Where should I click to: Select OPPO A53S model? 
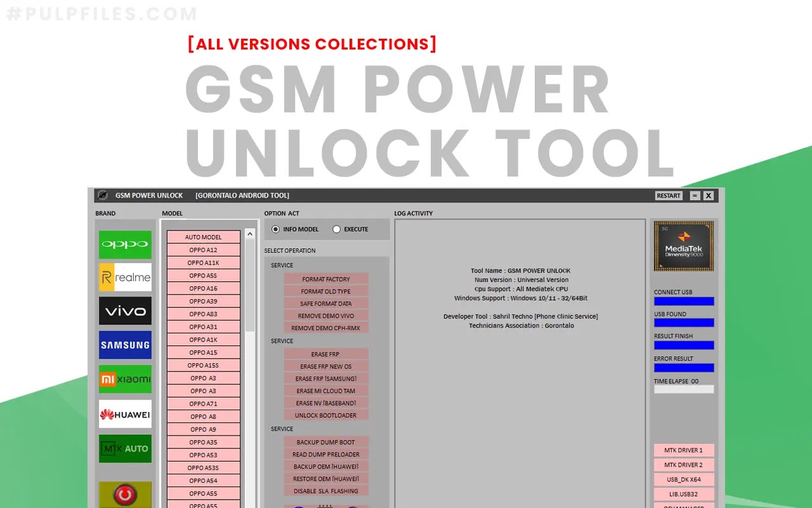tap(204, 468)
